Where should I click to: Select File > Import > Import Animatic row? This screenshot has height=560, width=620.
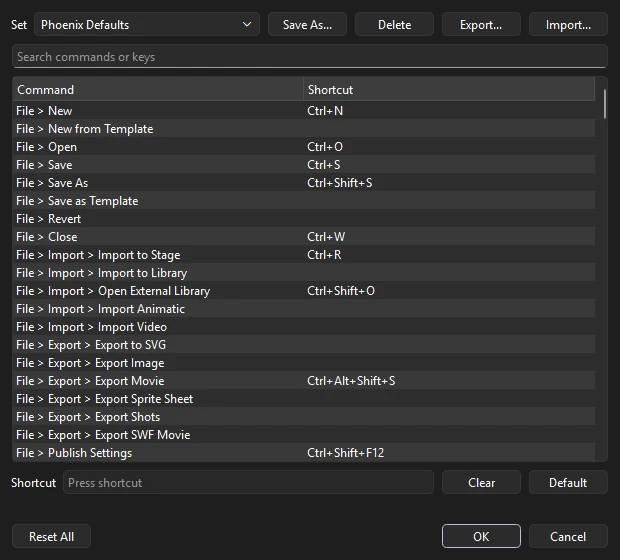pos(304,308)
